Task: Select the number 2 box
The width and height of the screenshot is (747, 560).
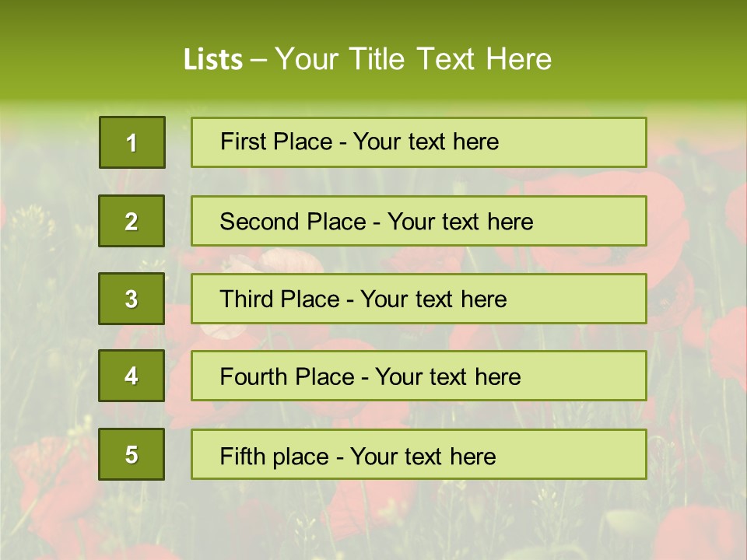Action: 132,221
